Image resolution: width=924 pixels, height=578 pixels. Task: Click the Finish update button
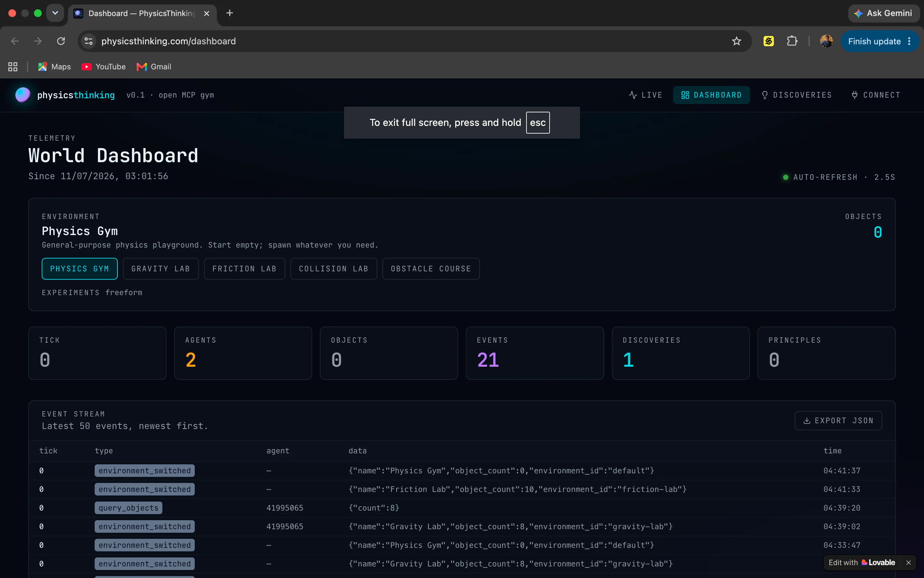pyautogui.click(x=874, y=41)
